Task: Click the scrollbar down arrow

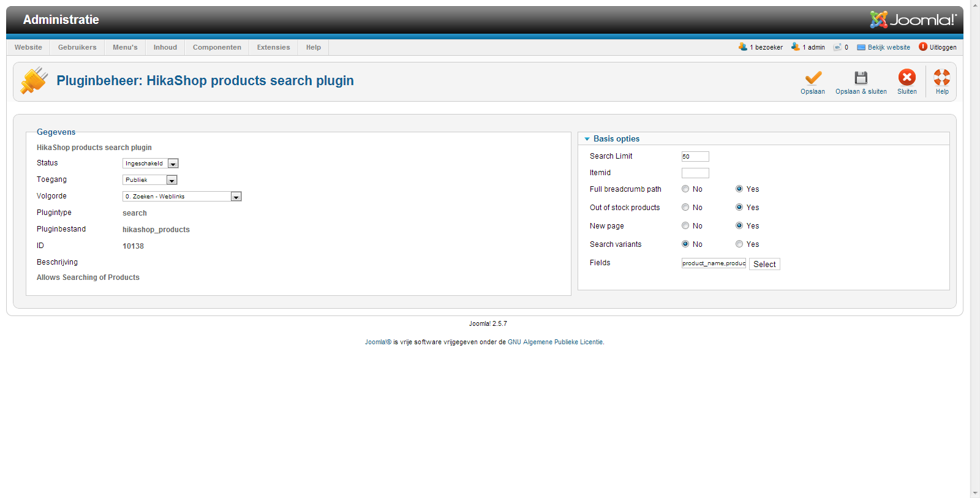Action: 975,493
